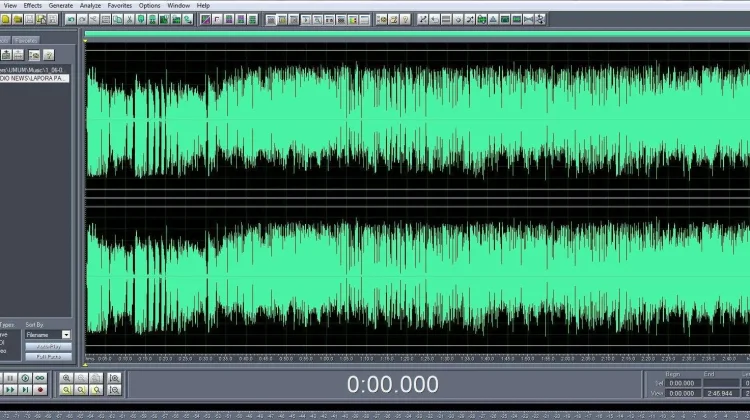
Task: Click the level meter scale at the bottom
Action: point(375,416)
